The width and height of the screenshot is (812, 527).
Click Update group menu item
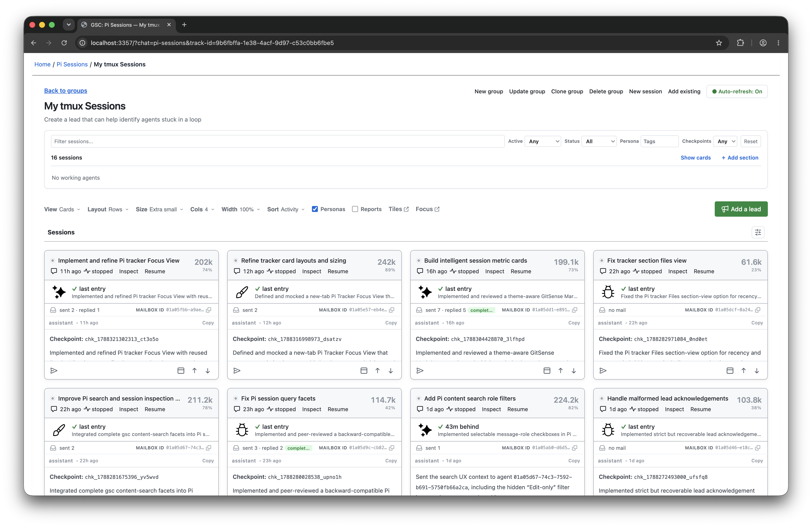[x=527, y=91]
